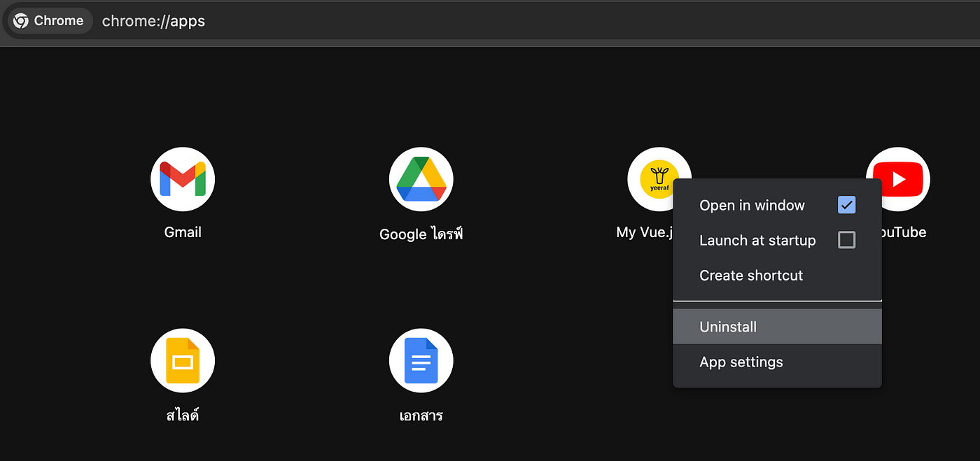Open the blue Google Docs icon

click(x=421, y=361)
